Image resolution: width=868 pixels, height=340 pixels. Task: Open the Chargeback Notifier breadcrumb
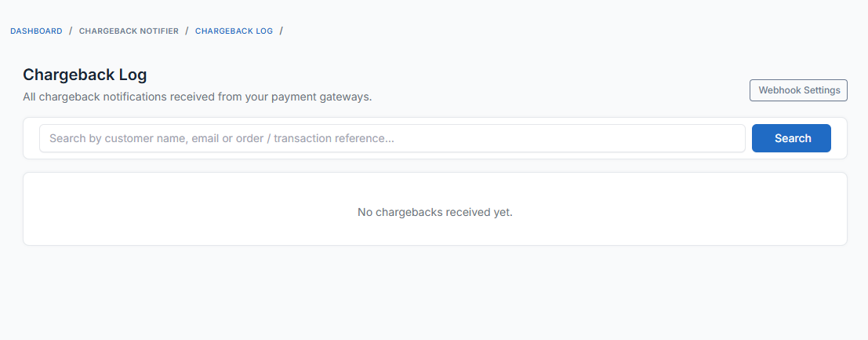click(x=129, y=31)
